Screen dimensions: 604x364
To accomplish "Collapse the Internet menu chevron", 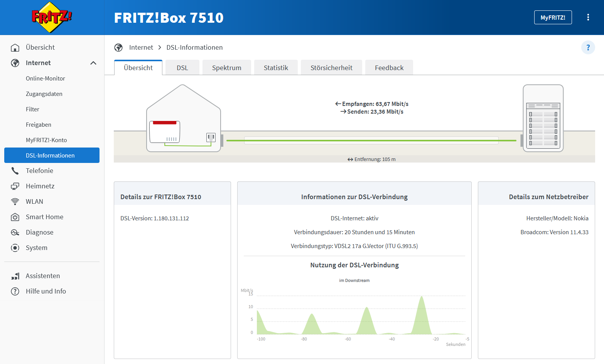I will (x=93, y=63).
